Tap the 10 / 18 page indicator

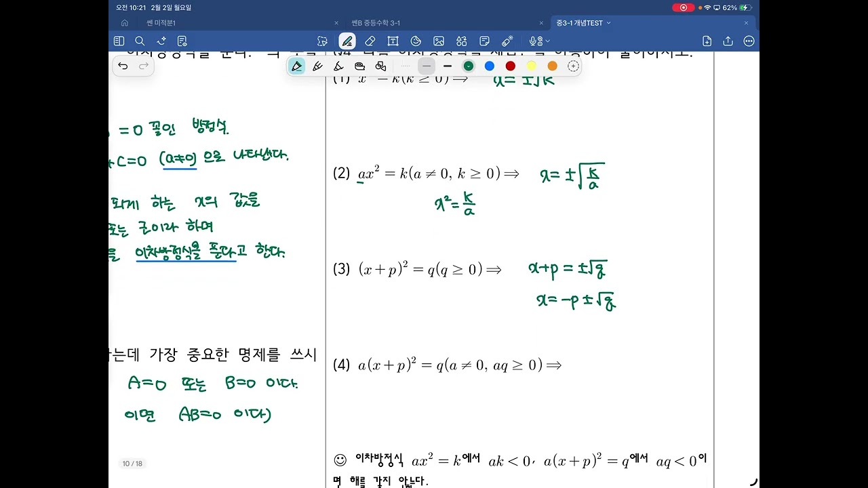pyautogui.click(x=132, y=464)
